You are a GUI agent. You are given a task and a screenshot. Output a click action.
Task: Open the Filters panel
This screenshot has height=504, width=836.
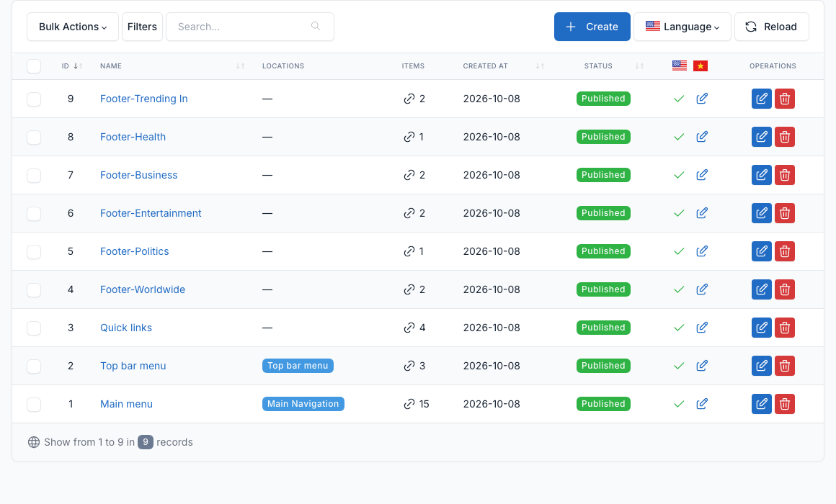coord(143,27)
